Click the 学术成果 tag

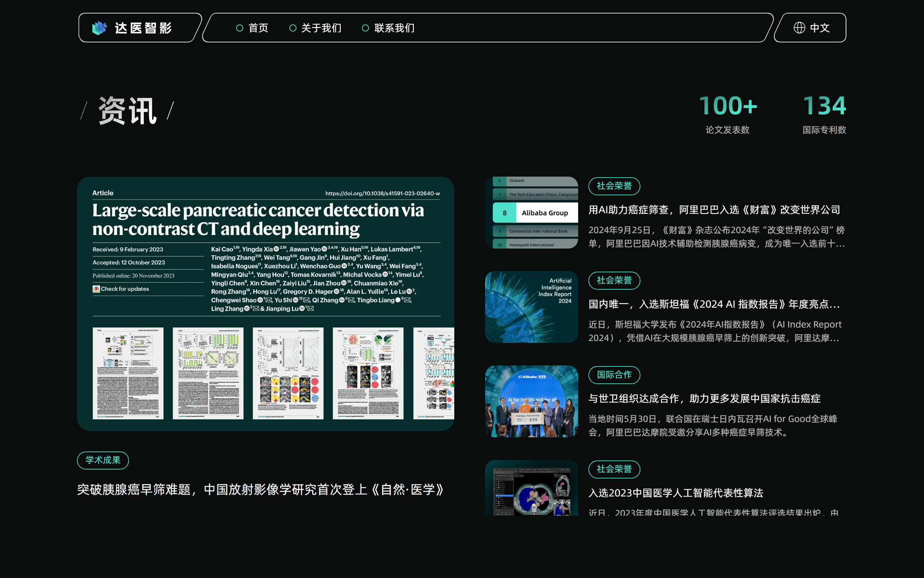[103, 460]
